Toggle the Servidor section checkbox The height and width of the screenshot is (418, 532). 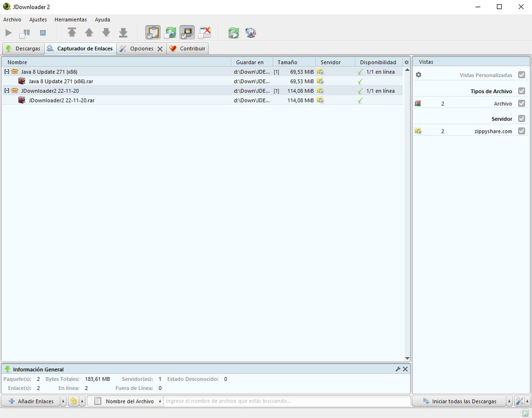click(522, 119)
